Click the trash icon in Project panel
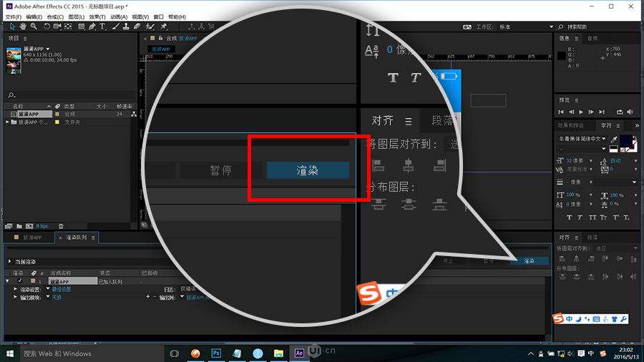Viewport: 644px width, 362px height. point(61,226)
